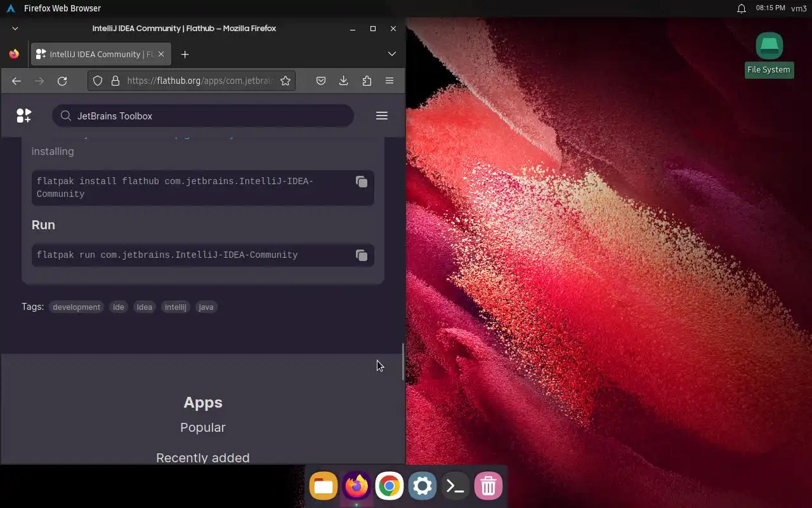The width and height of the screenshot is (812, 508).
Task: Copy the flatpak install command
Action: pyautogui.click(x=362, y=182)
